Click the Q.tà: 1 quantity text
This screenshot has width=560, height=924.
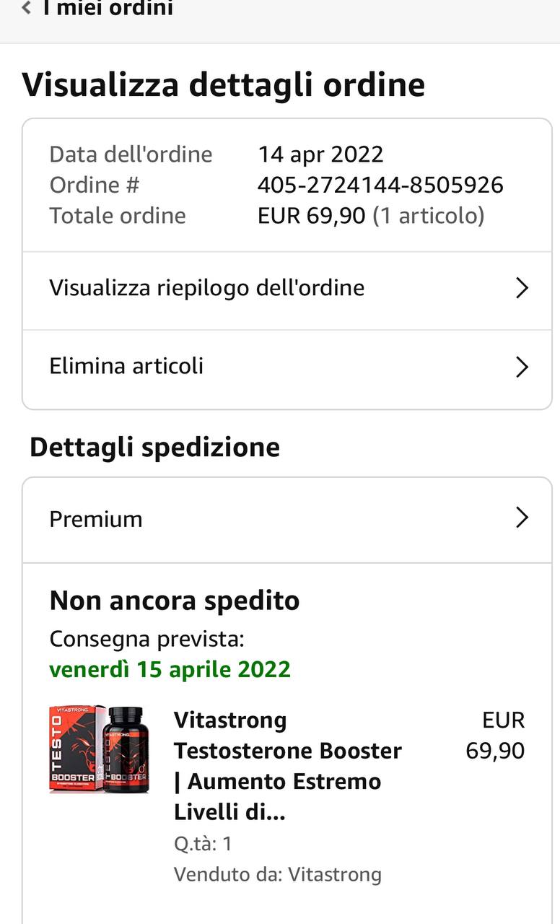[x=203, y=843]
